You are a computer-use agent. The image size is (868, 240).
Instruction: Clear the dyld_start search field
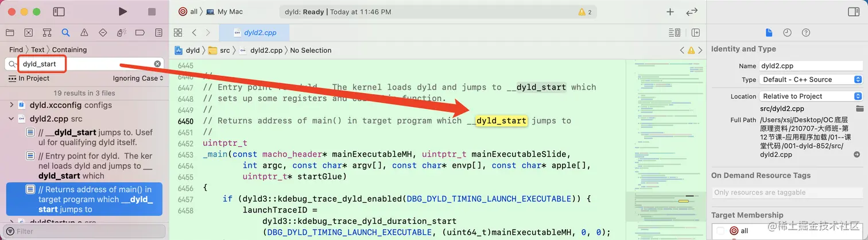coord(157,64)
